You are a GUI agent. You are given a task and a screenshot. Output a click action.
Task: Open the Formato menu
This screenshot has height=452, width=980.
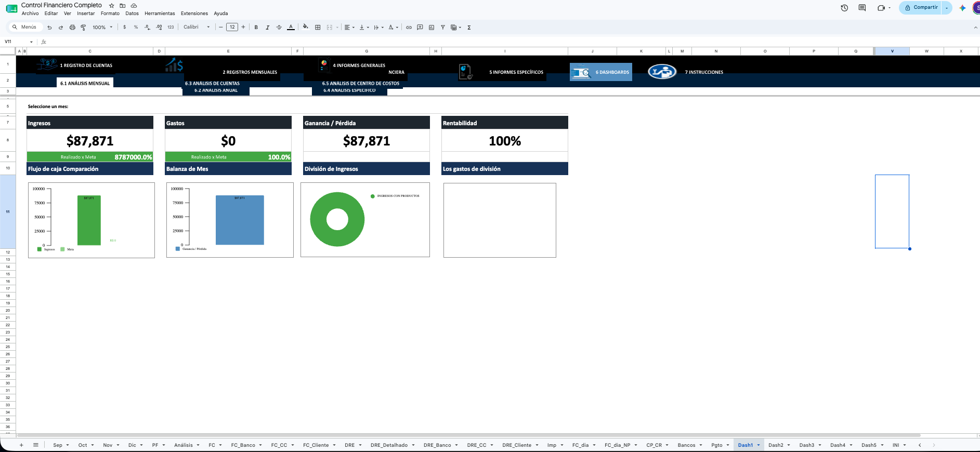[110, 14]
